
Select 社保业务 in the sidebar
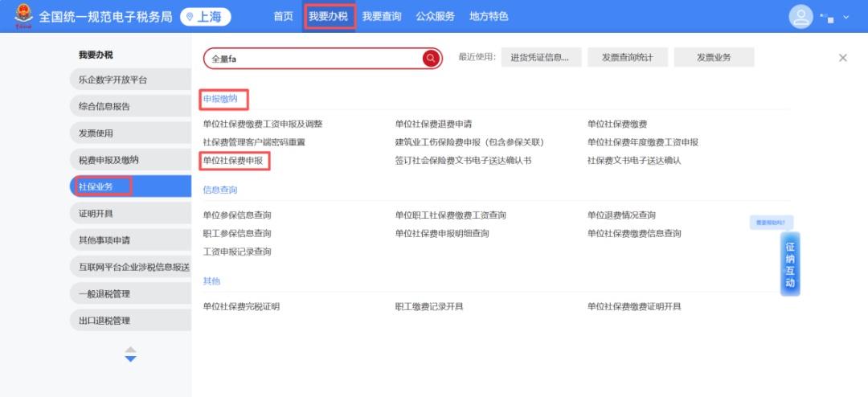[96, 186]
